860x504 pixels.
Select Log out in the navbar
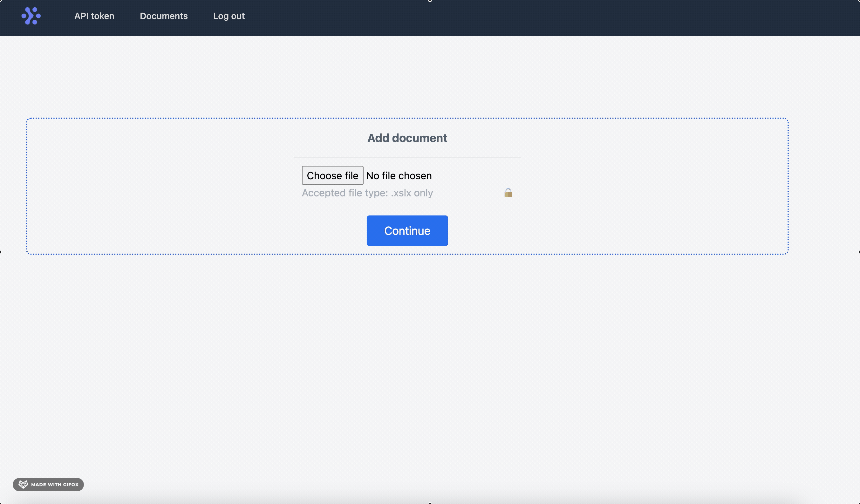tap(229, 16)
